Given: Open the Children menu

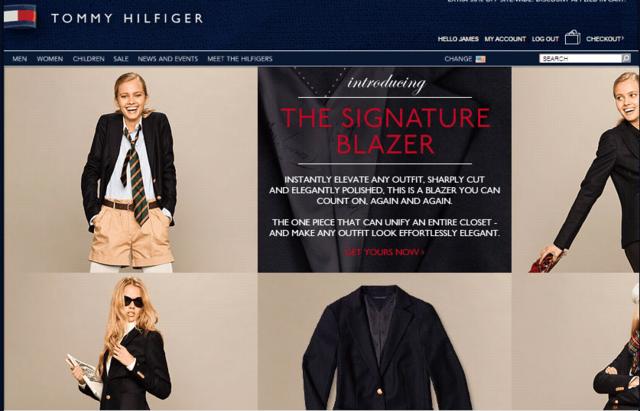Looking at the screenshot, I should (89, 59).
